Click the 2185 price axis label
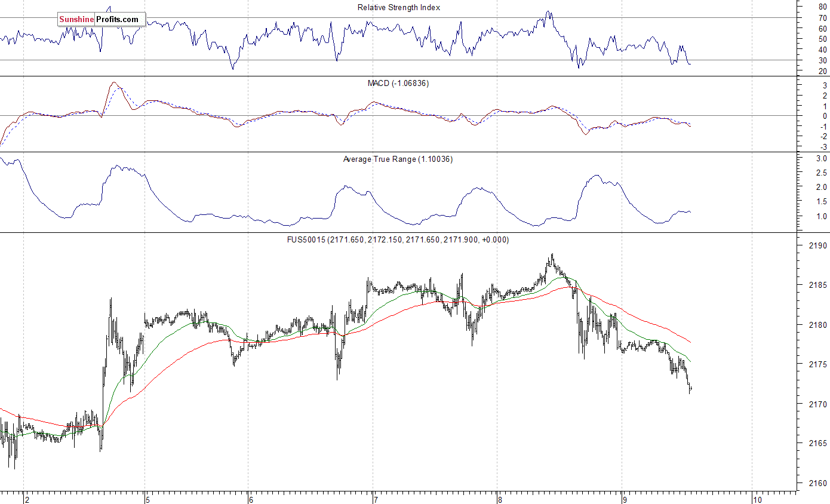Image resolution: width=830 pixels, height=504 pixels. coord(819,285)
